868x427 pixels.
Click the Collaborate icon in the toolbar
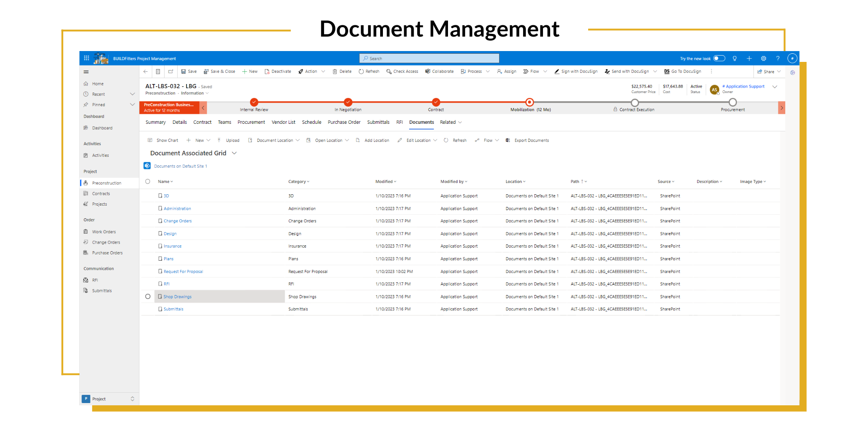pos(427,71)
